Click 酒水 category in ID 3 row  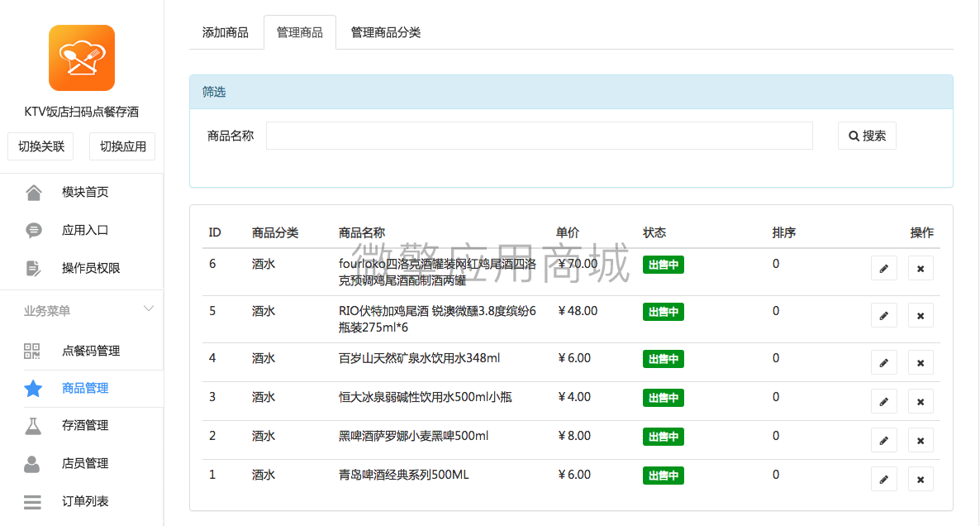263,397
